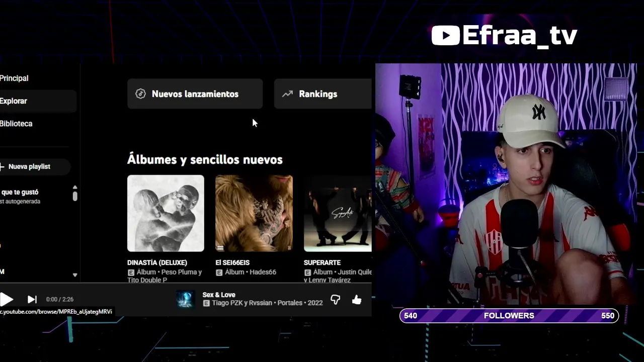Viewport: 644px width, 362px height.
Task: Click the El SEI66EIS title
Action: [x=232, y=262]
